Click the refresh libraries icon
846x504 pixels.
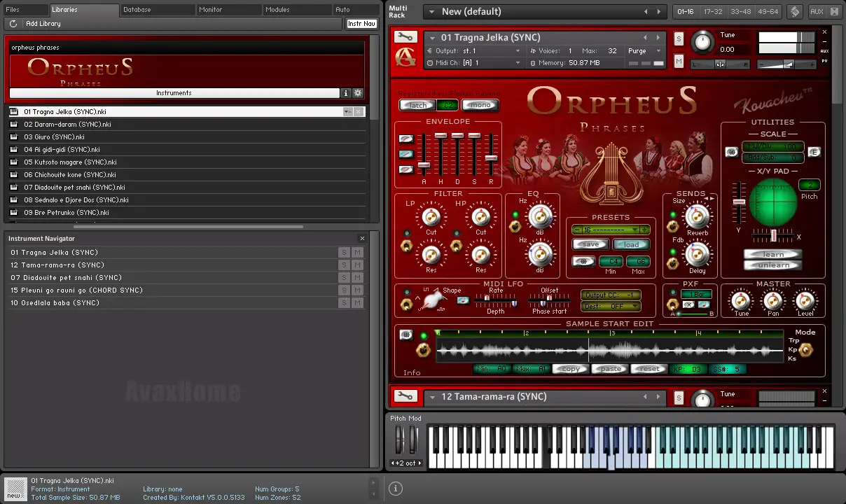pos(13,24)
